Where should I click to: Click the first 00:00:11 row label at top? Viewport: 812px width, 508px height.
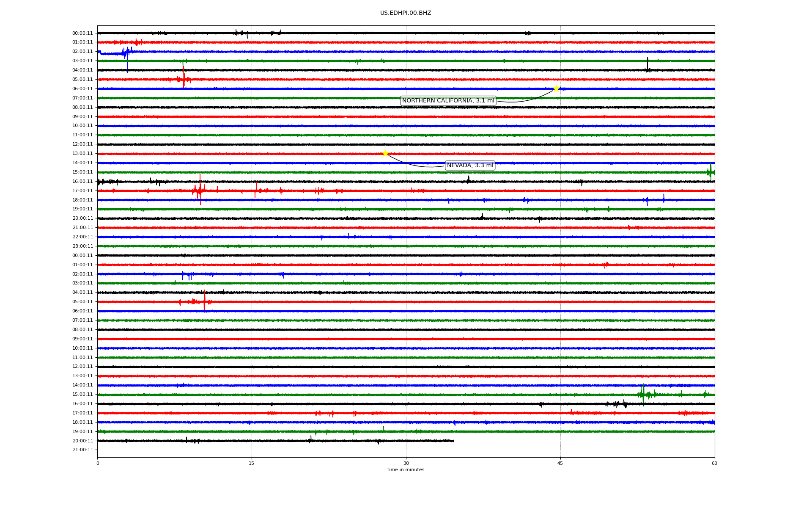click(x=82, y=33)
